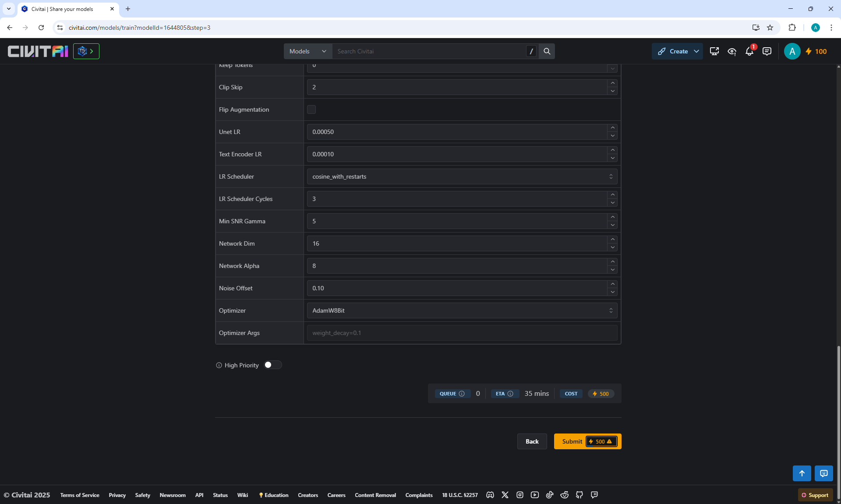Bookmark page with star icon
The height and width of the screenshot is (504, 841).
770,28
